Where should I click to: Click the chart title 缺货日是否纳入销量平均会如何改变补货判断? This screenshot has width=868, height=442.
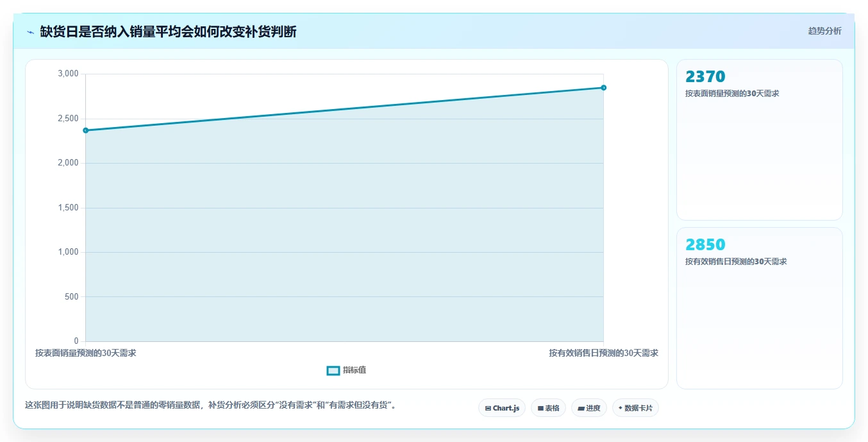(x=169, y=31)
